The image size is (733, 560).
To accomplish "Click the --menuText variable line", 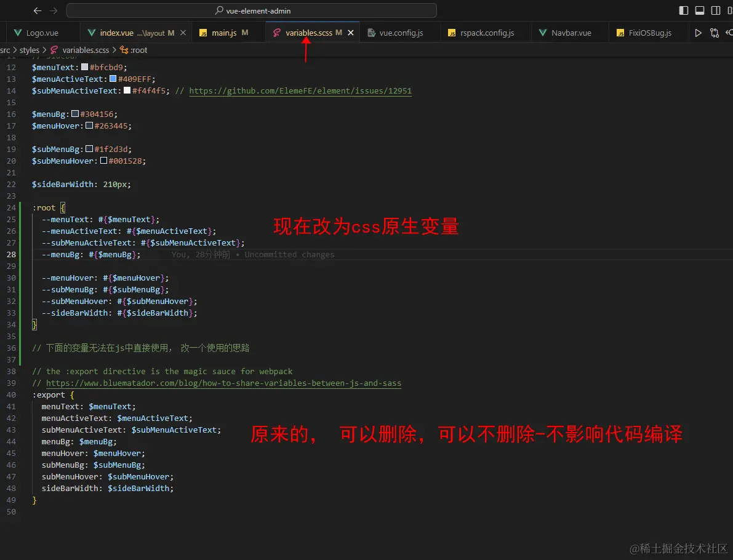I will click(100, 219).
